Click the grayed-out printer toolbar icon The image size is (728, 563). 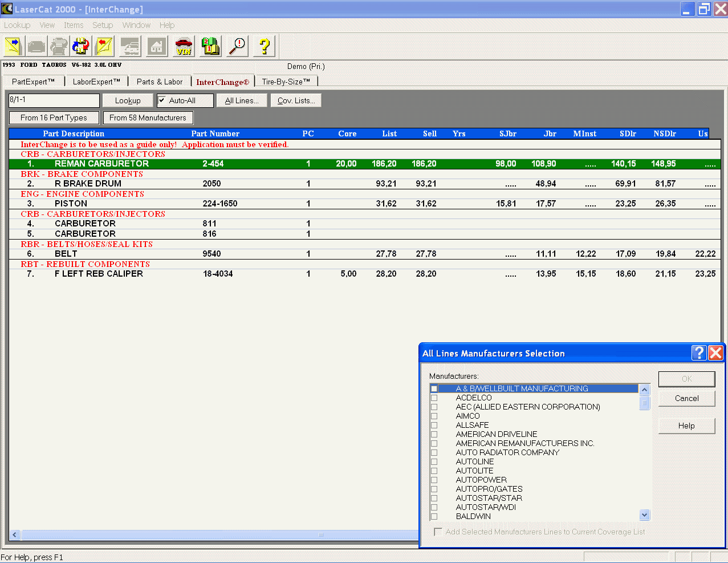click(59, 46)
